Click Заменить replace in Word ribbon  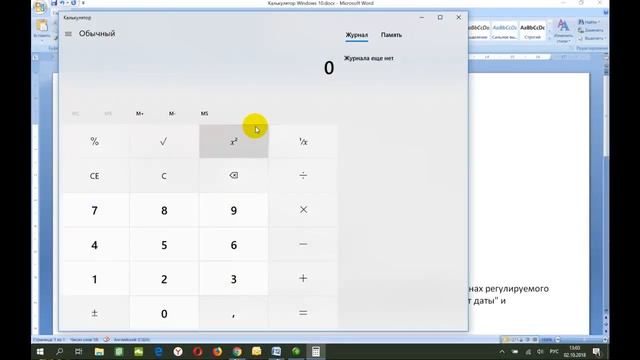tap(591, 30)
